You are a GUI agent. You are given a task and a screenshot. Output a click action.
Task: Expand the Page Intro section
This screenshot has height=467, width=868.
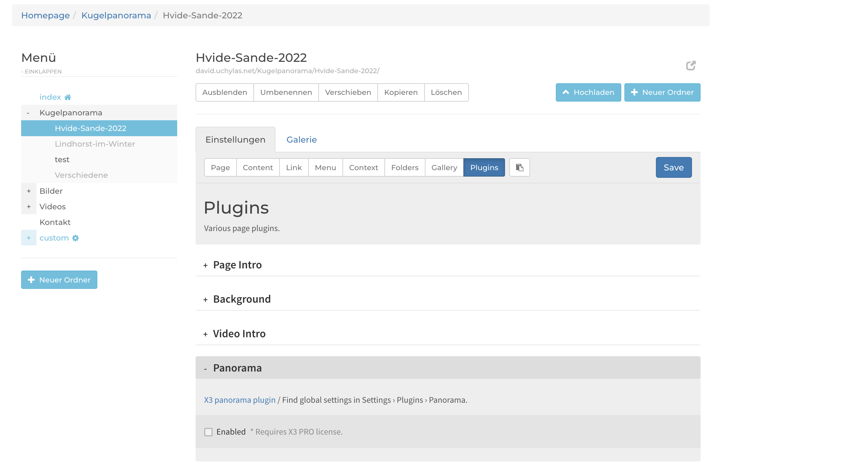coord(448,265)
